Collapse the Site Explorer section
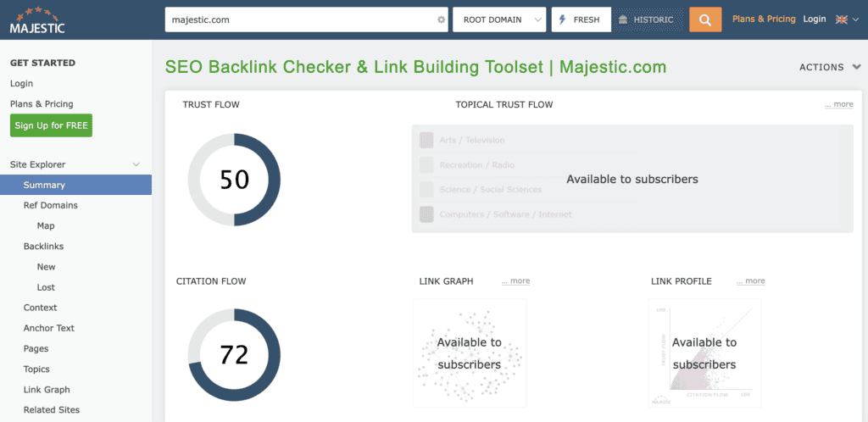This screenshot has width=868, height=422. (x=136, y=164)
